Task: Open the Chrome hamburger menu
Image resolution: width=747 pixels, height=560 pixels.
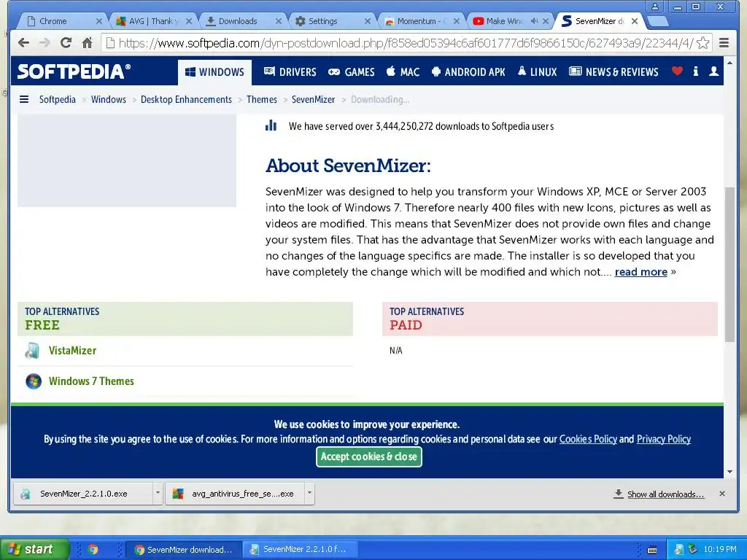Action: click(x=724, y=43)
